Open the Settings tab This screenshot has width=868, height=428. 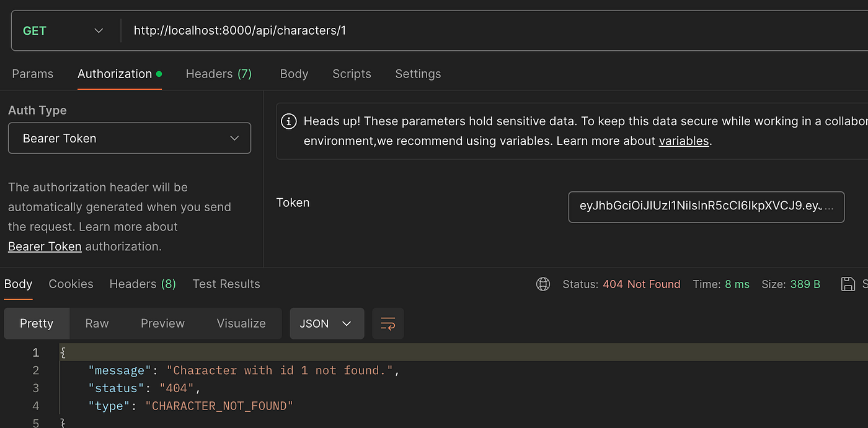[x=418, y=74]
